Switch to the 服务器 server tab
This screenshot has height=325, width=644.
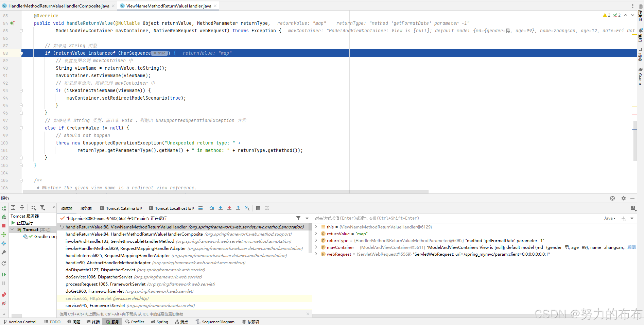pyautogui.click(x=86, y=208)
